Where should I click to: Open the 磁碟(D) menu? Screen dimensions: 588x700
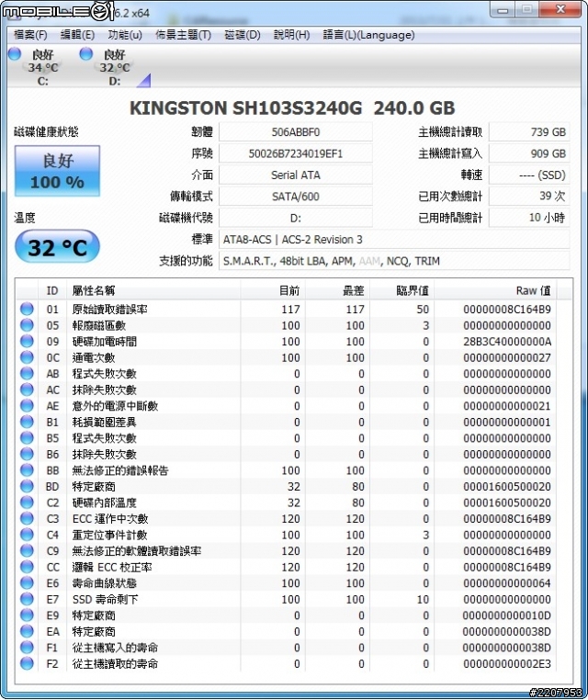242,35
